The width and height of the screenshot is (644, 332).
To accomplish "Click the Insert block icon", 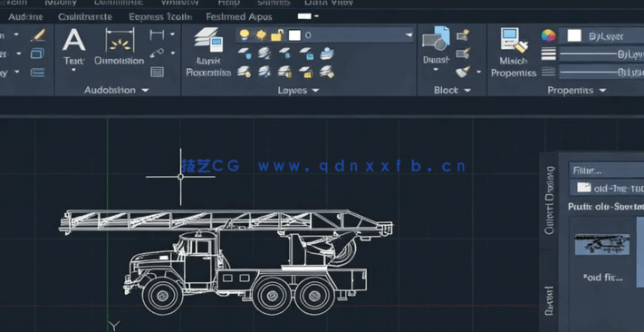I will coord(437,39).
